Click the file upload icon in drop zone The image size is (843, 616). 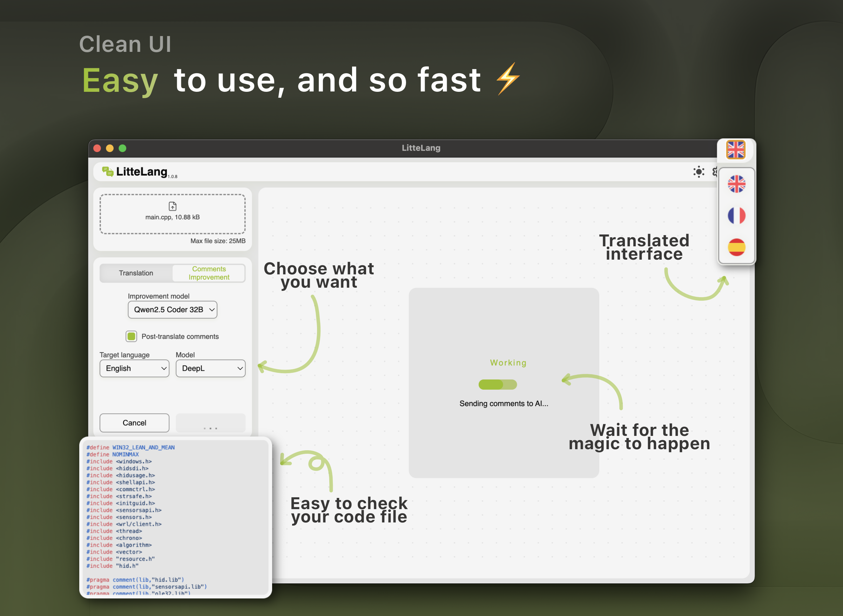click(x=173, y=206)
